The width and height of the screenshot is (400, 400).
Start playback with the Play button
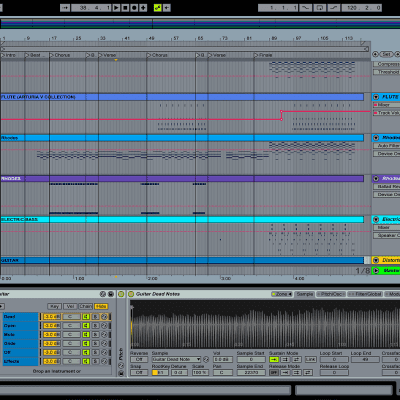click(x=116, y=8)
